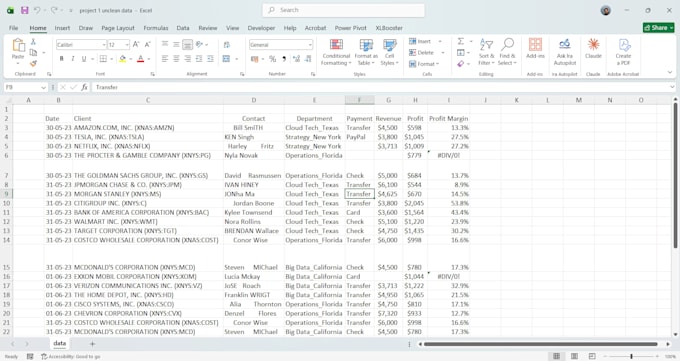Toggle Bottom Align button

pos(187,45)
